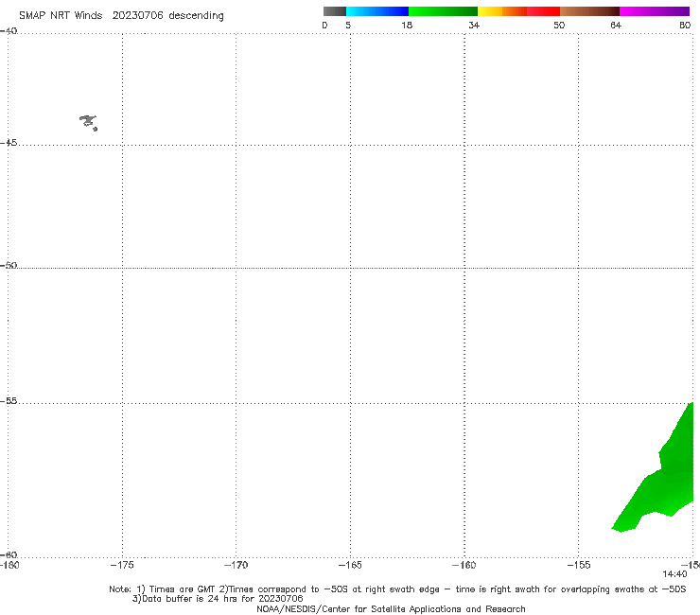Click the longitude label '-165'
The image size is (700, 615).
click(350, 566)
